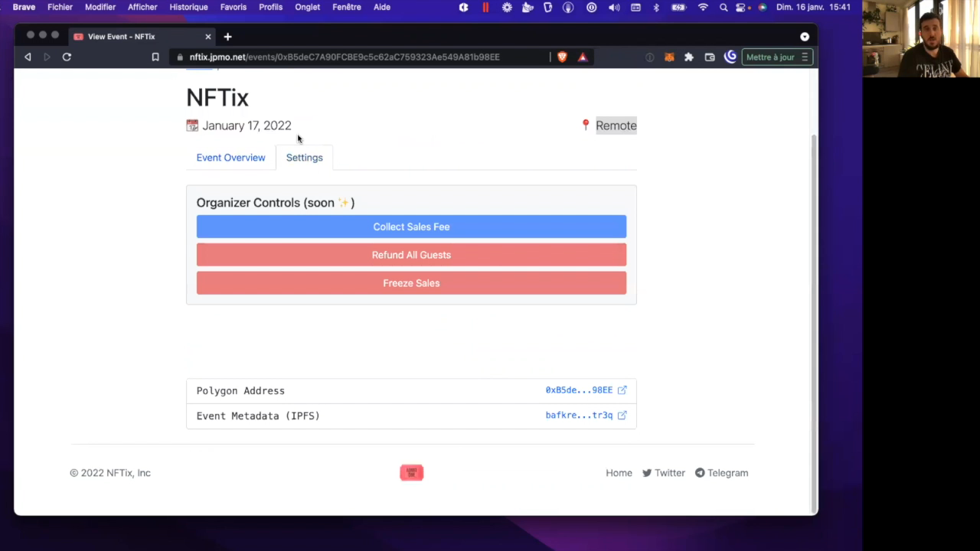Open the Extensions puzzle piece menu
Image resolution: width=980 pixels, height=551 pixels.
click(x=689, y=57)
